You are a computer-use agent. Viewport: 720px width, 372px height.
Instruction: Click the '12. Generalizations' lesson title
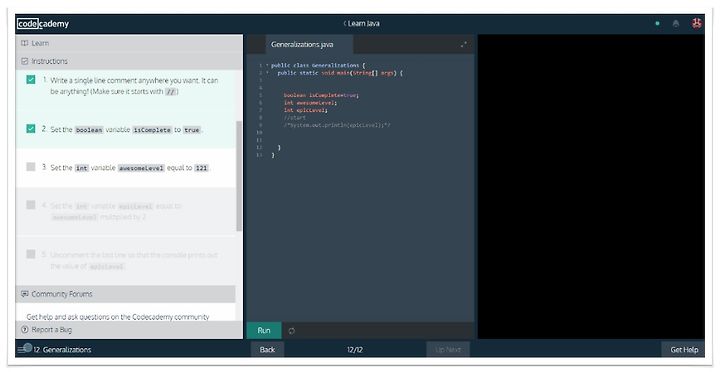click(x=62, y=349)
